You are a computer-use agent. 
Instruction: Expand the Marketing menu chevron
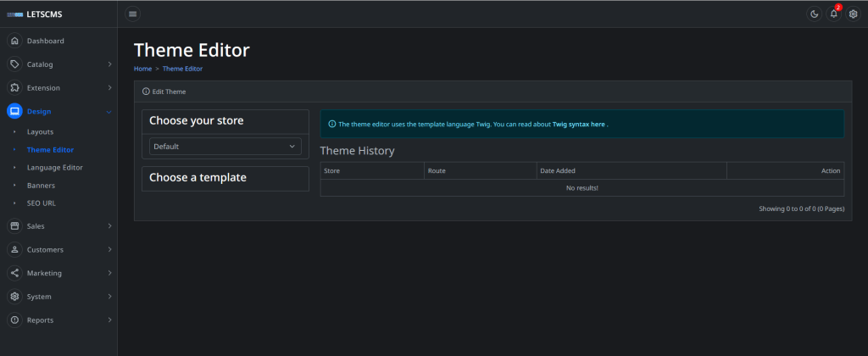click(x=109, y=273)
